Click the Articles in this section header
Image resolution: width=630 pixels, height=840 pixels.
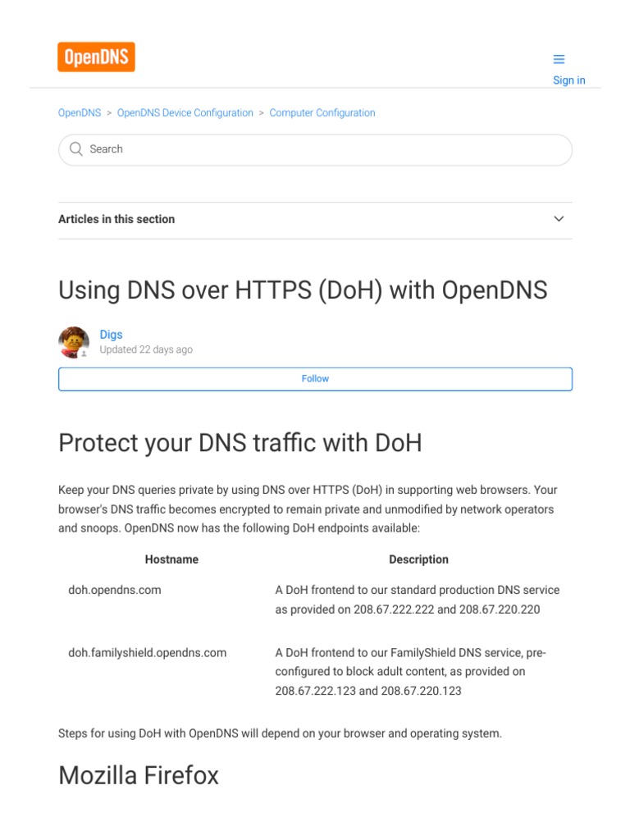[116, 219]
